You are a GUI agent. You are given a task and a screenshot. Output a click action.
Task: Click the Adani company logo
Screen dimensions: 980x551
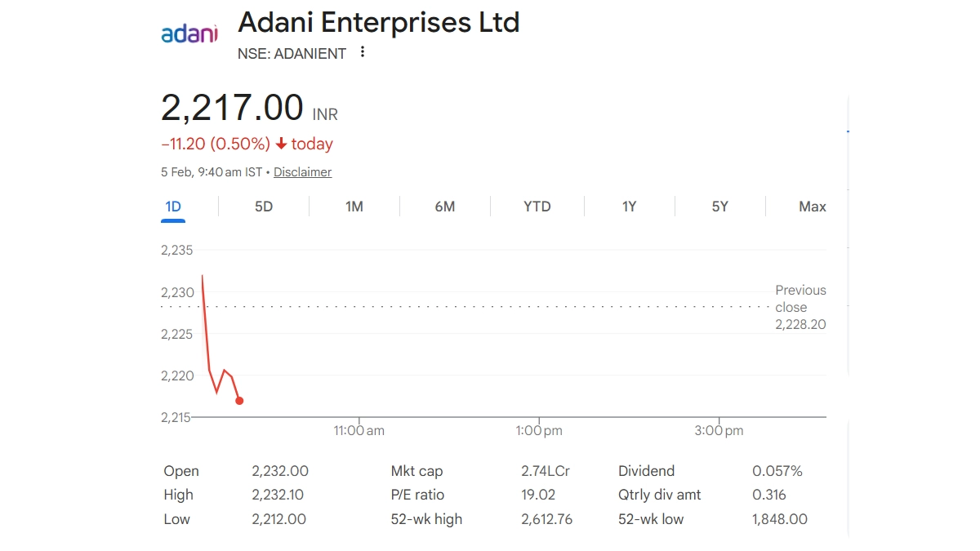pyautogui.click(x=189, y=34)
